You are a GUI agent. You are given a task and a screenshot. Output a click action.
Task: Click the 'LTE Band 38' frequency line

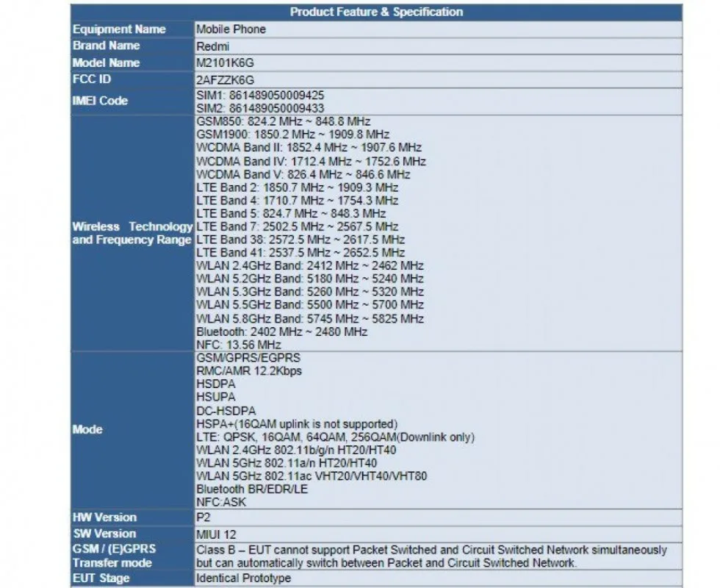300,240
